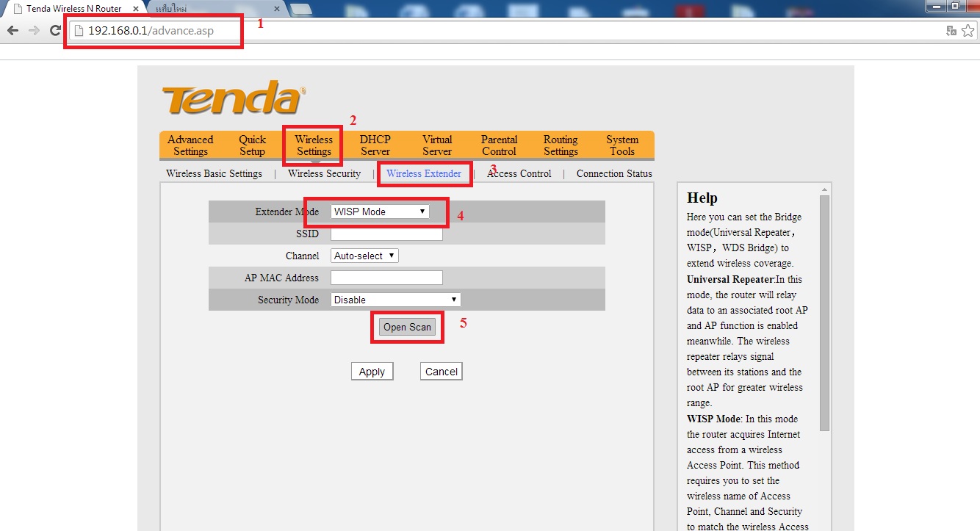980x531 pixels.
Task: Click the SSID input field
Action: click(x=386, y=234)
